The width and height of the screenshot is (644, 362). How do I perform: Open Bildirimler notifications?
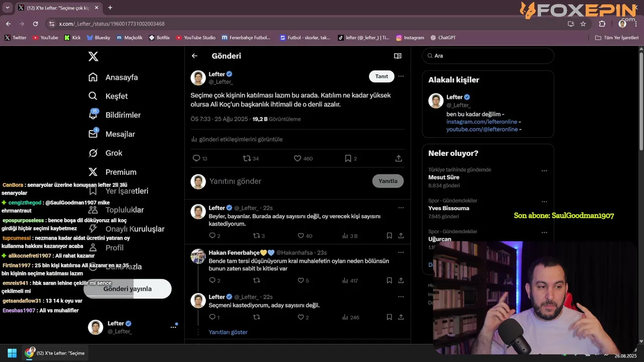click(x=115, y=115)
